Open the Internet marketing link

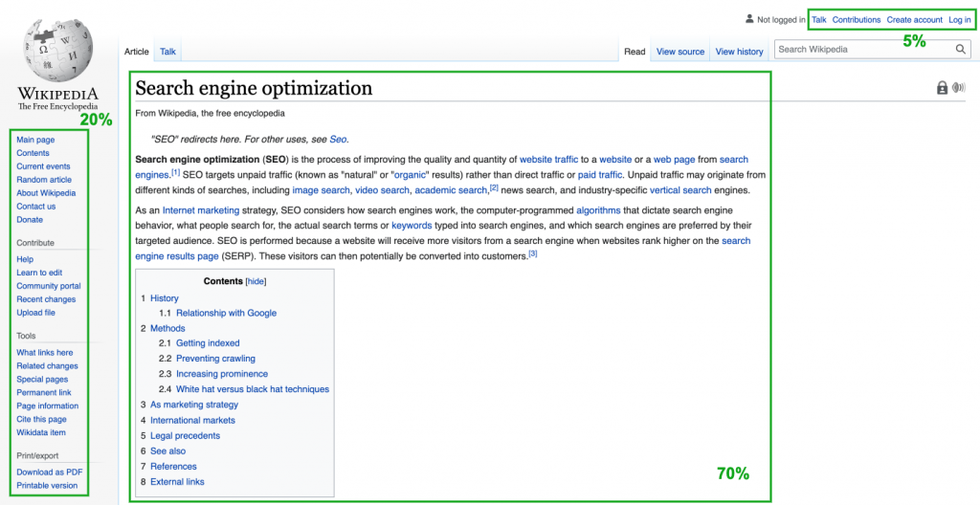[201, 210]
